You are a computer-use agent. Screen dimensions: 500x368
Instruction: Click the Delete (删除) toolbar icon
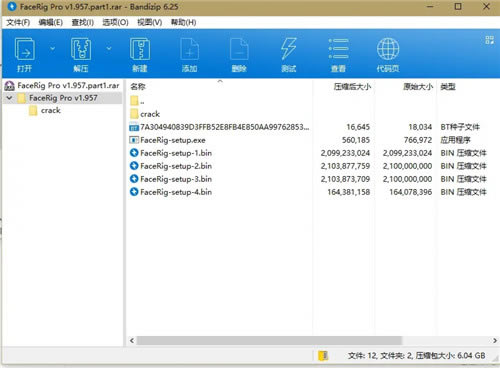(239, 50)
